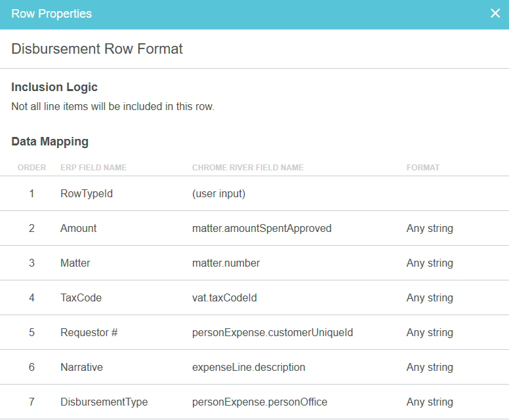Click the matter.number mapping
This screenshot has height=420, width=509.
click(226, 263)
